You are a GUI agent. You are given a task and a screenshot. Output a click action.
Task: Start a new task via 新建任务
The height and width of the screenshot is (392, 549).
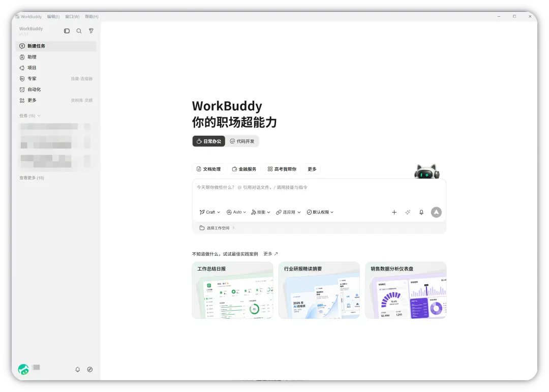click(x=56, y=46)
